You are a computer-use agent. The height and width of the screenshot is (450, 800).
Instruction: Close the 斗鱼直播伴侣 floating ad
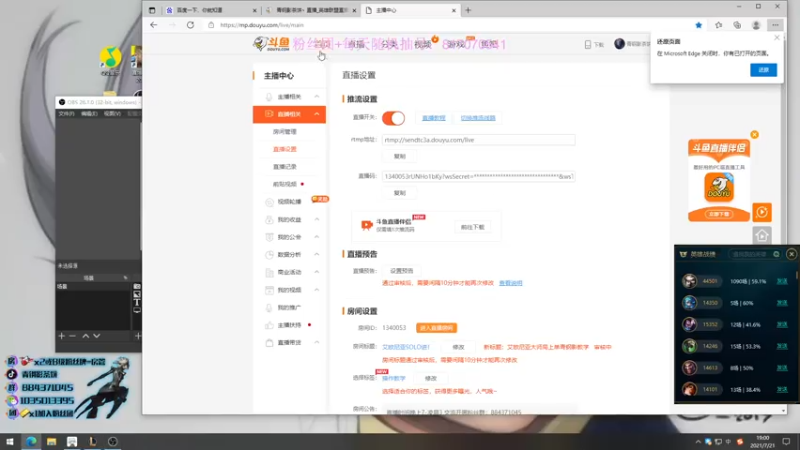755,135
